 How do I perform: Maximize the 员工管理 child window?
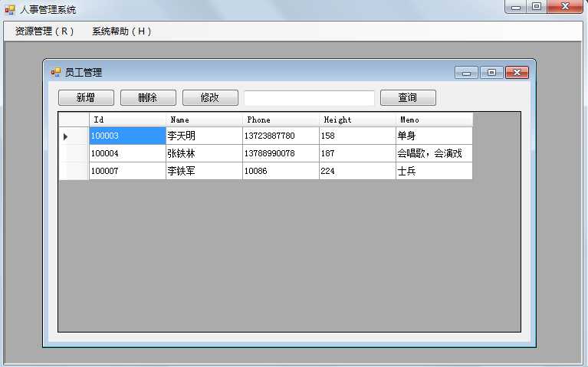[x=491, y=72]
